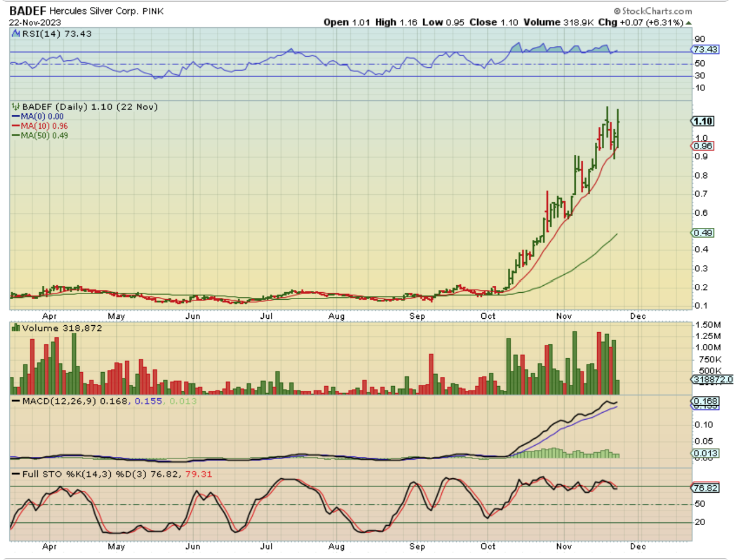Click the 30 level on the RSI axis

click(700, 76)
